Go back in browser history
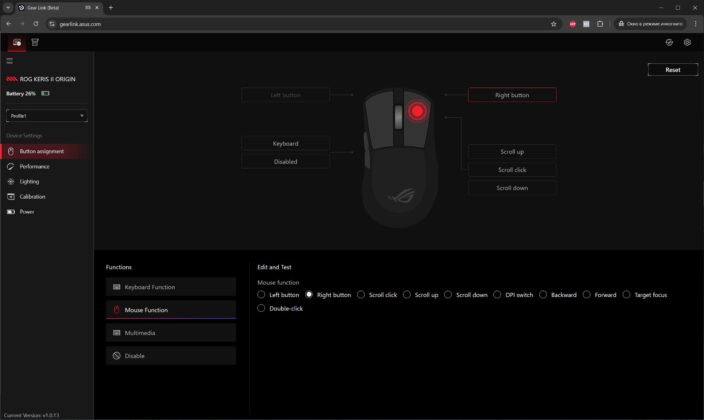 coord(9,24)
